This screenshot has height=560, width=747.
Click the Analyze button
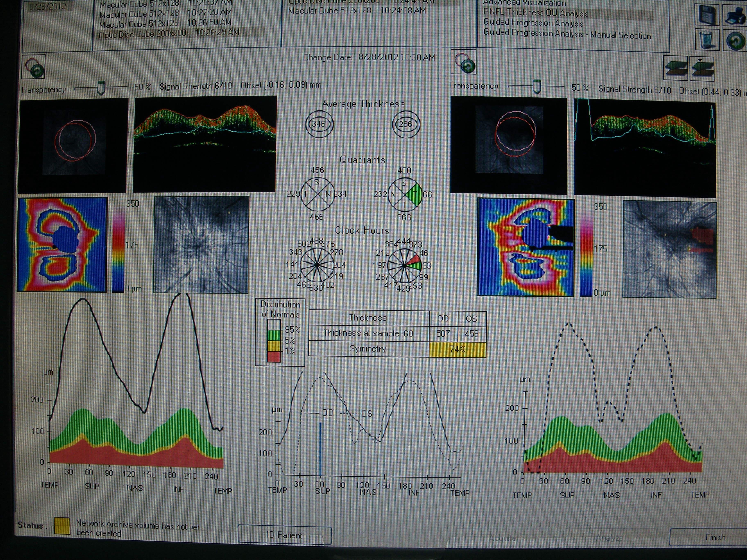[610, 538]
